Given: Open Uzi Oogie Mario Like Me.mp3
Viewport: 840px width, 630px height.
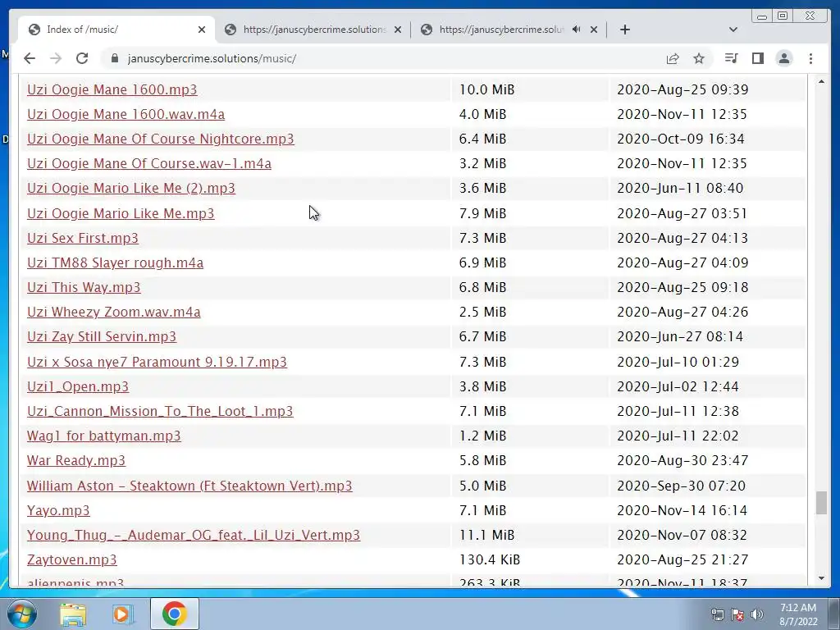Looking at the screenshot, I should [121, 213].
